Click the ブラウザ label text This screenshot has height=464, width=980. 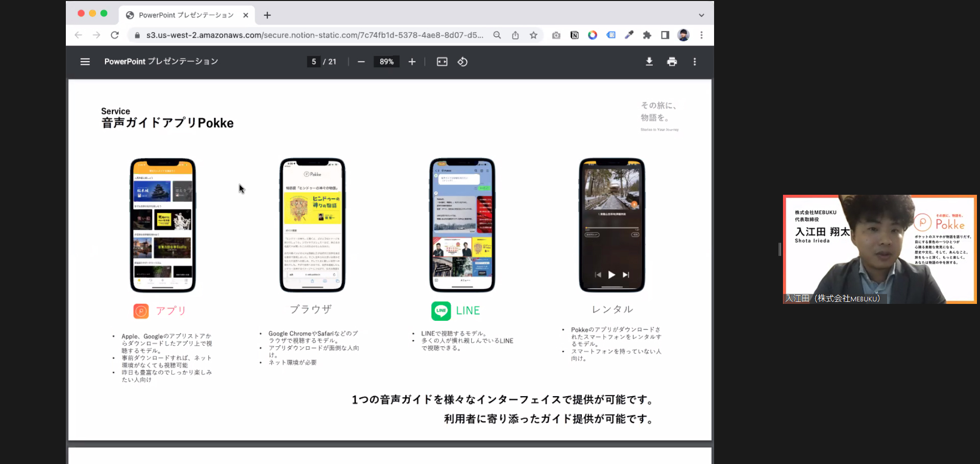coord(311,310)
